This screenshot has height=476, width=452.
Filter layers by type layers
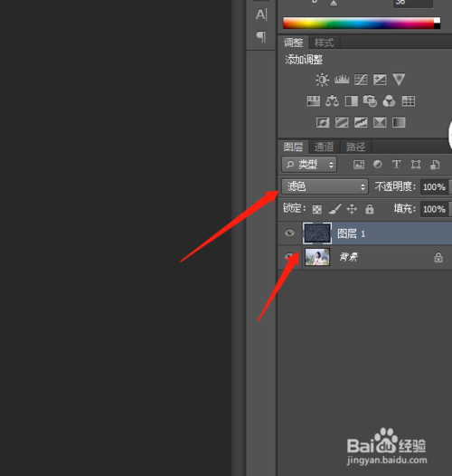(x=397, y=165)
